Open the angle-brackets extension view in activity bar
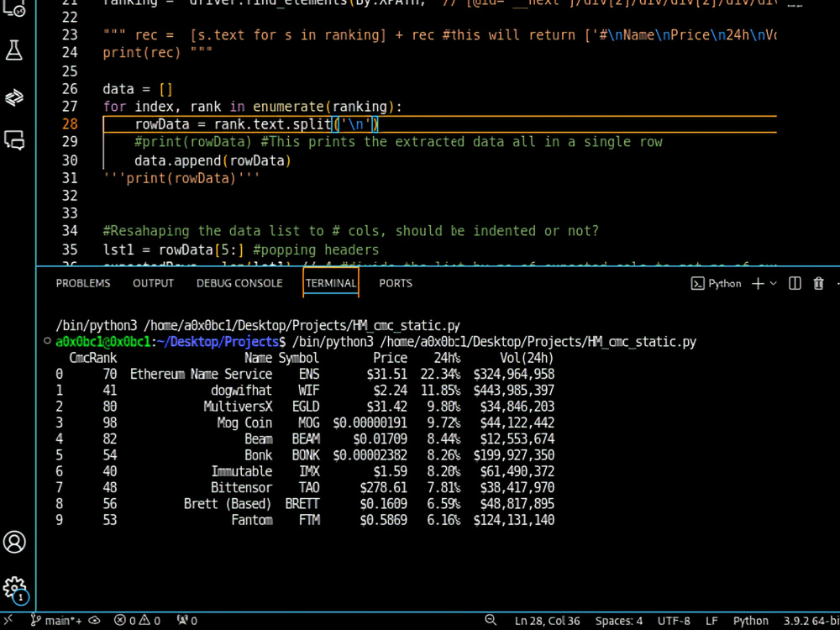The height and width of the screenshot is (630, 840). pos(14,97)
